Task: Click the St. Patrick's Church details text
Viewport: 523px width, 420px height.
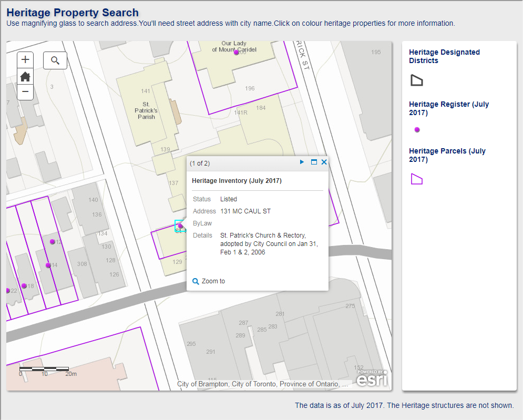Action: point(269,244)
